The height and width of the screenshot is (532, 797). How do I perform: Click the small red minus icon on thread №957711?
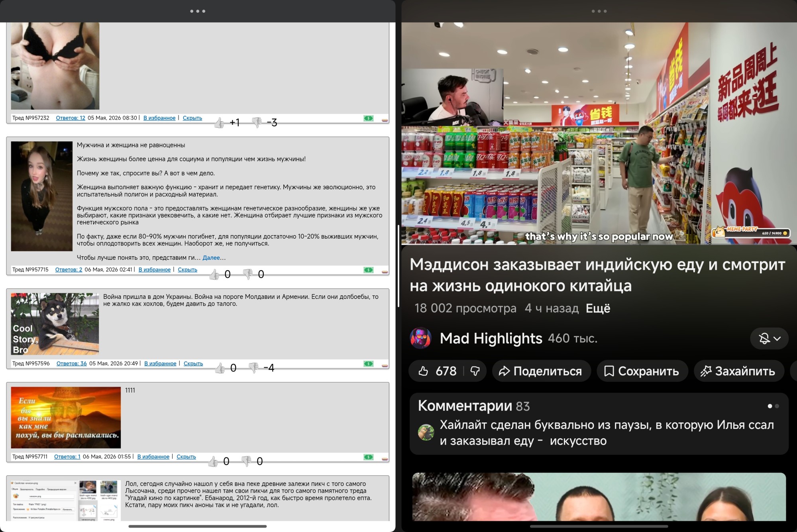pos(385,459)
